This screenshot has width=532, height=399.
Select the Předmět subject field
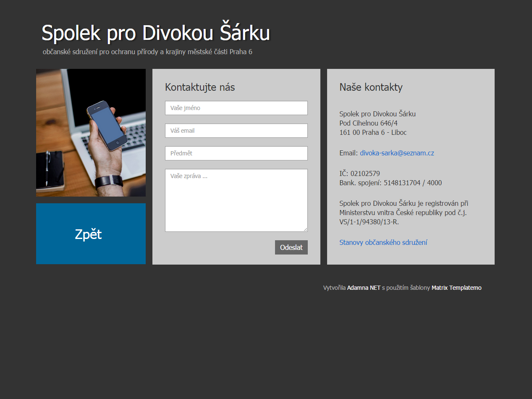pos(236,153)
